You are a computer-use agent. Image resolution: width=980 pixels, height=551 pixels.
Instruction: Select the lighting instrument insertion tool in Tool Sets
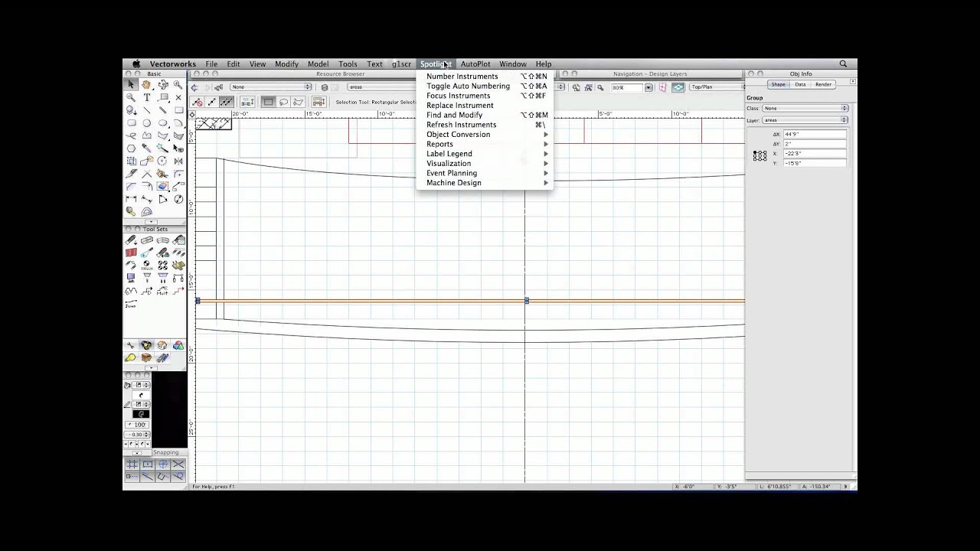coord(131,240)
